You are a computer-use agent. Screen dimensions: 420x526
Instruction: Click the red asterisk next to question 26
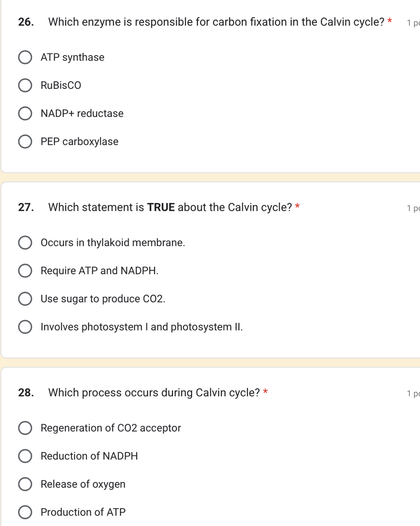tap(388, 21)
